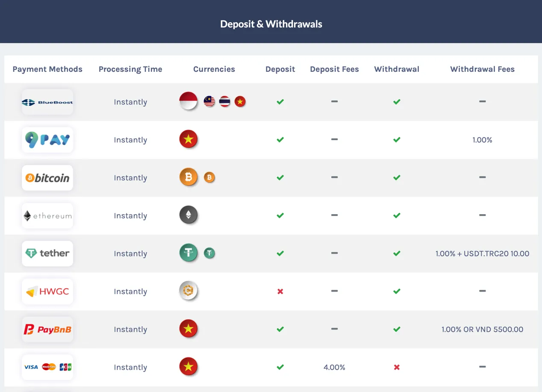Click the Withdrawal column header

(x=397, y=69)
